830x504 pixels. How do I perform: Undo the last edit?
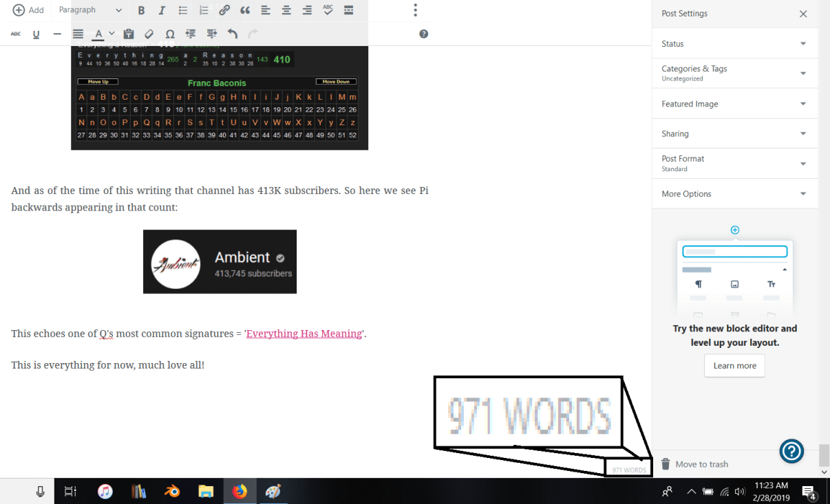233,33
